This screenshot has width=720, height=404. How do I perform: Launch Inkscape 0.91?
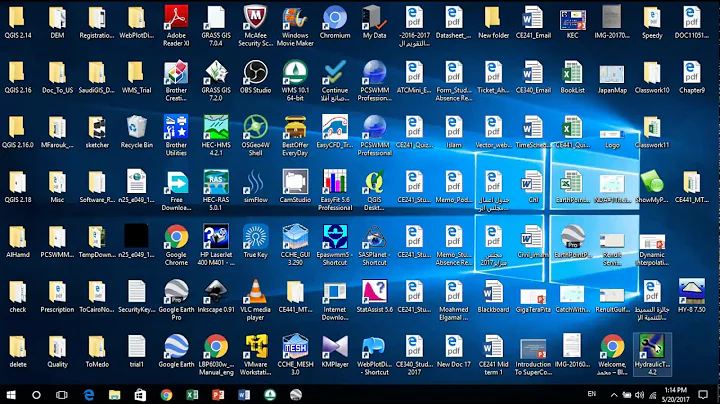[x=216, y=296]
